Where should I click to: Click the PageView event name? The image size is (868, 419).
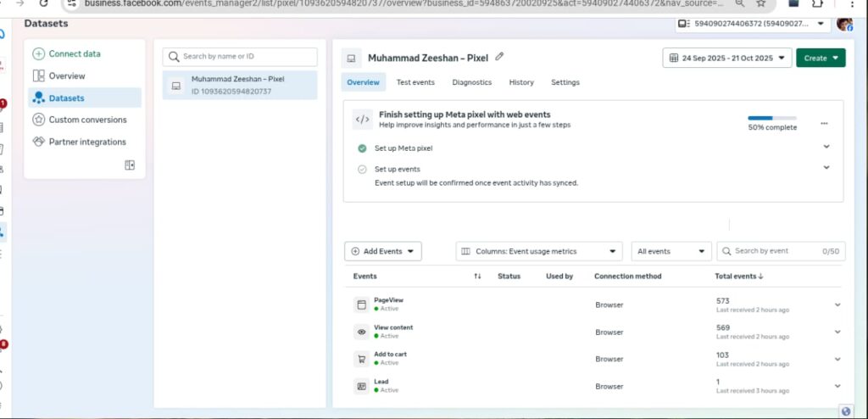click(x=388, y=300)
